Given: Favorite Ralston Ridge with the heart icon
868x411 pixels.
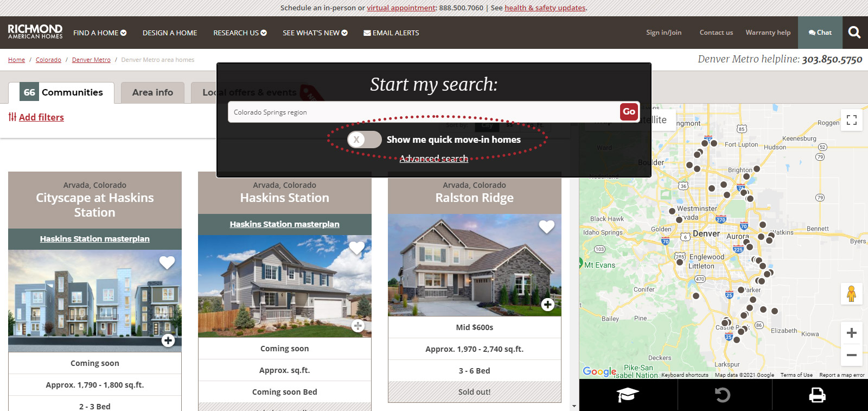Looking at the screenshot, I should point(547,226).
